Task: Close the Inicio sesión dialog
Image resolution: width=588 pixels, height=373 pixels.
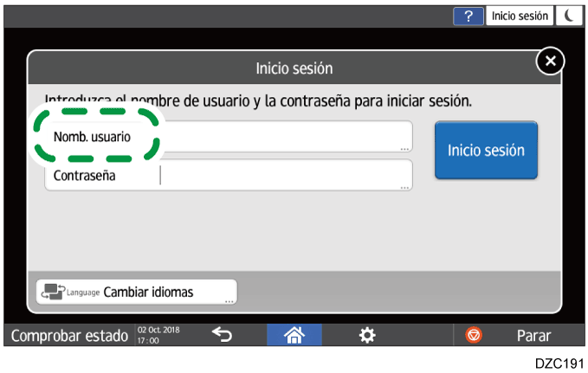Action: tap(550, 61)
